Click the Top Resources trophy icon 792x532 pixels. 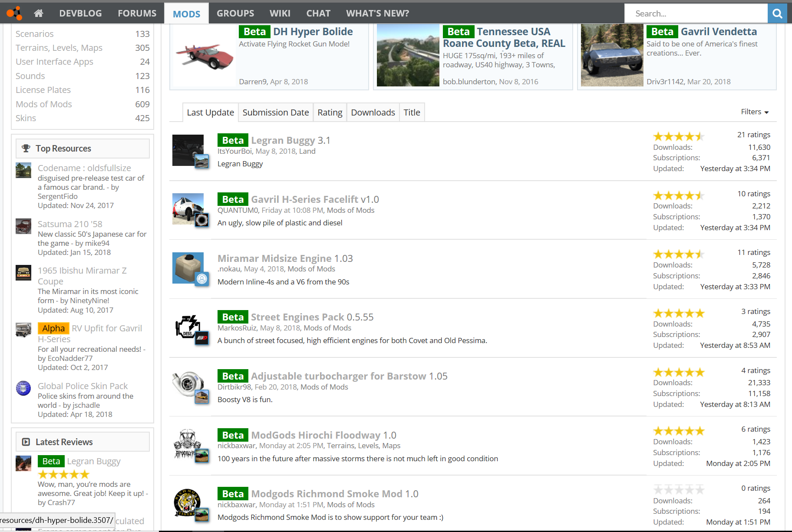(26, 149)
